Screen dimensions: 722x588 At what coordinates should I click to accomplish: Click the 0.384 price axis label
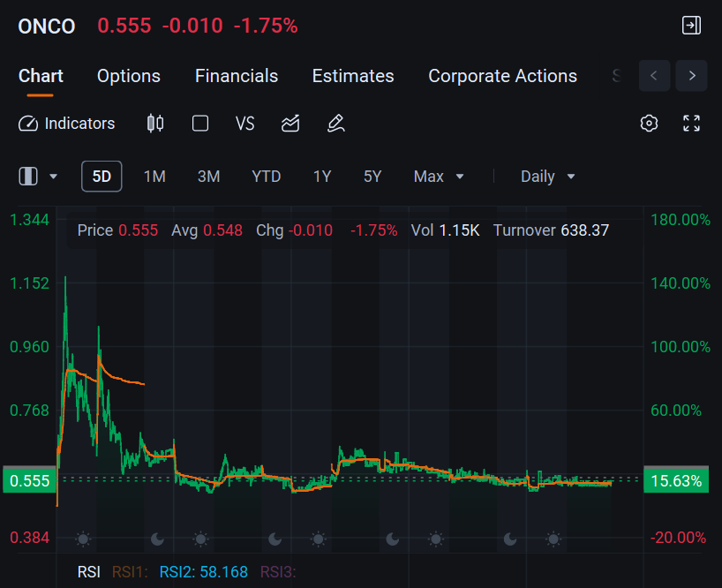pyautogui.click(x=29, y=538)
